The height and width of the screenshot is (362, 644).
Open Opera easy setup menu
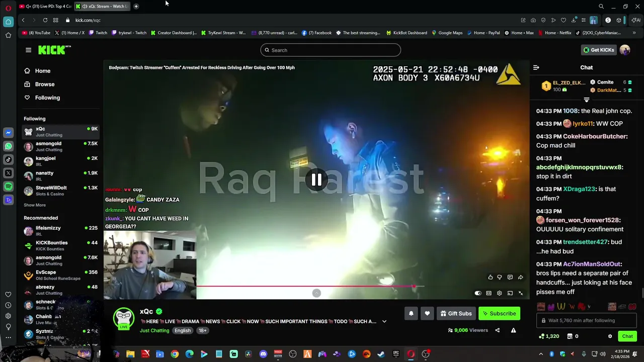click(x=584, y=20)
